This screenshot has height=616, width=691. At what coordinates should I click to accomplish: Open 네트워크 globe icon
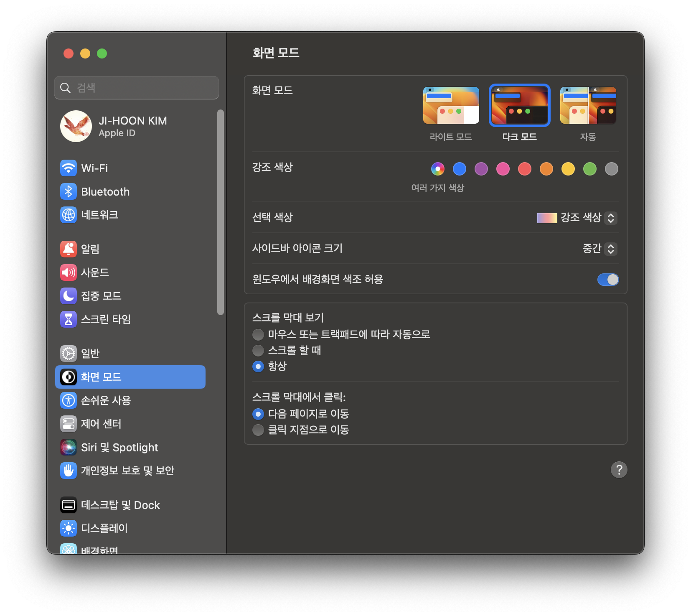69,215
